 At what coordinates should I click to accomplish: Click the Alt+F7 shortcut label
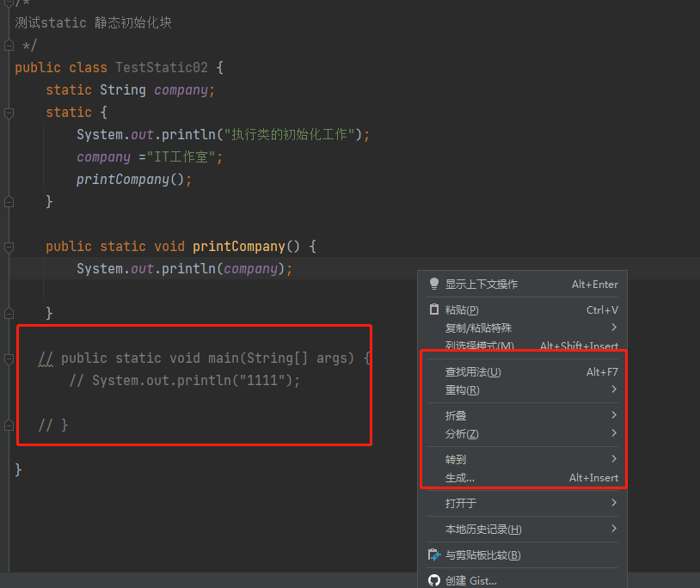tap(602, 371)
